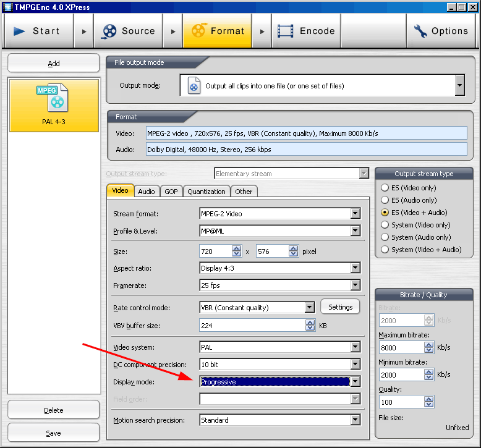The image size is (481, 448).
Task: Expand the Motion search precision dropdown
Action: tap(355, 420)
